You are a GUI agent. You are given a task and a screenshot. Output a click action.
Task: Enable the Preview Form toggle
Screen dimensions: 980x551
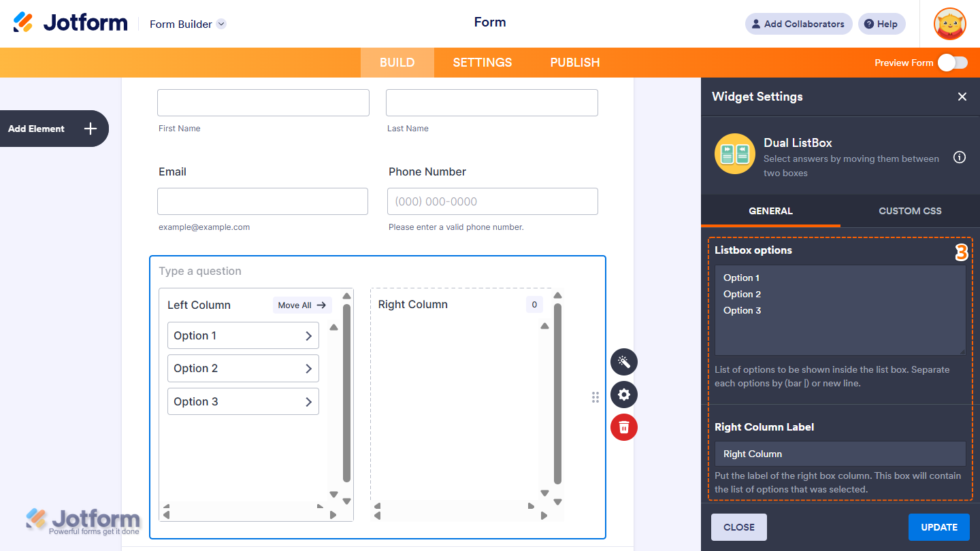point(953,62)
